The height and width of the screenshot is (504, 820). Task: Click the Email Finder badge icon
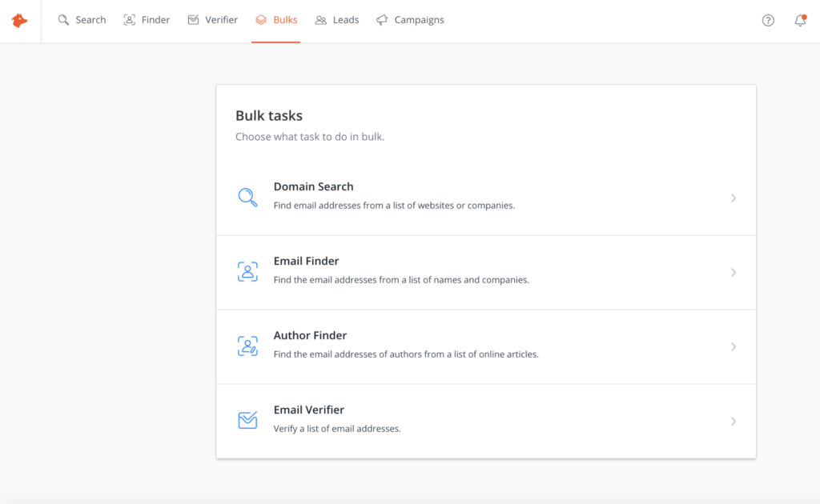click(247, 270)
